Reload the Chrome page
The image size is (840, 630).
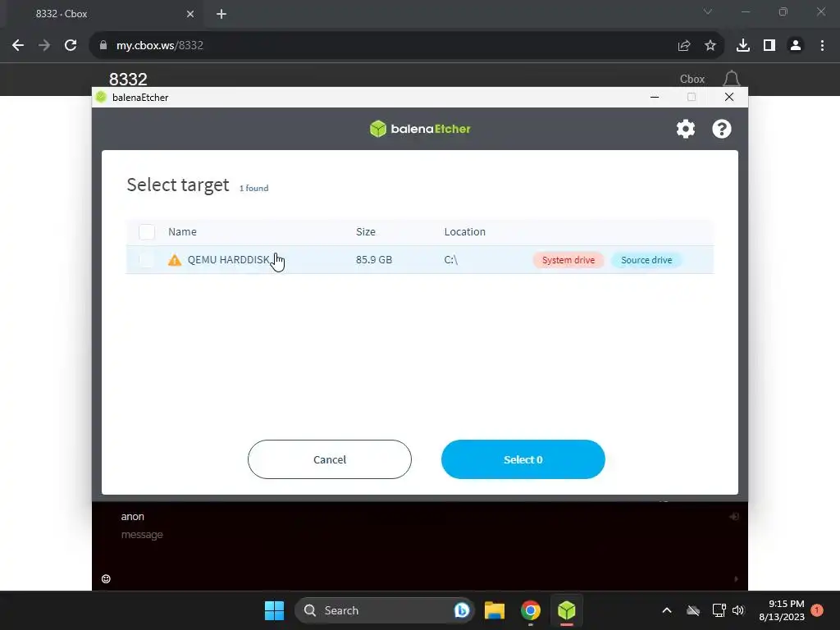point(71,46)
